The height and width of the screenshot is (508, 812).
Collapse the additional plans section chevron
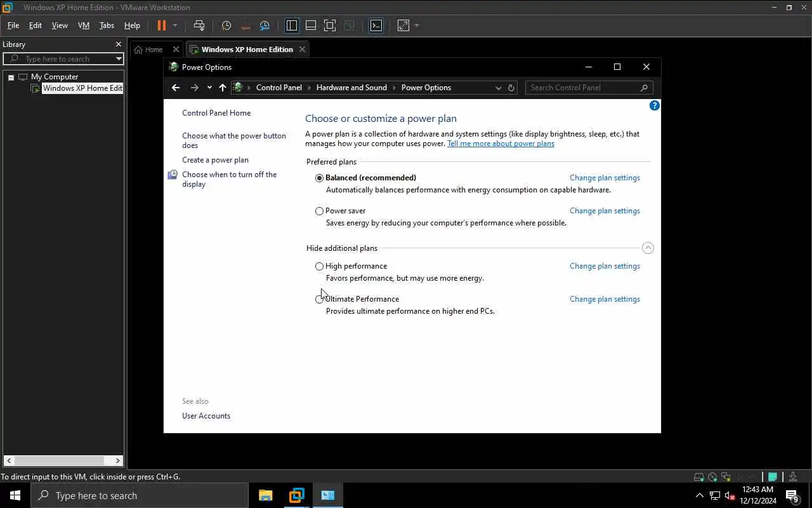pos(648,248)
